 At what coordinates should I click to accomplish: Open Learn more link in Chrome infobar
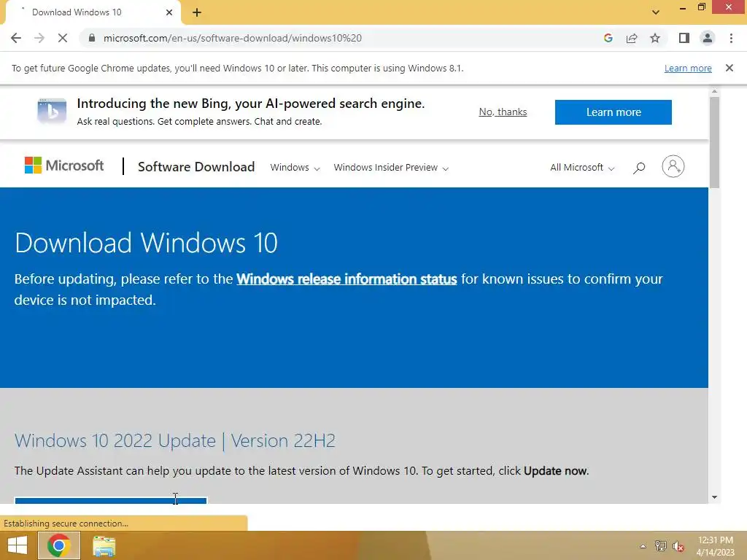coord(688,68)
